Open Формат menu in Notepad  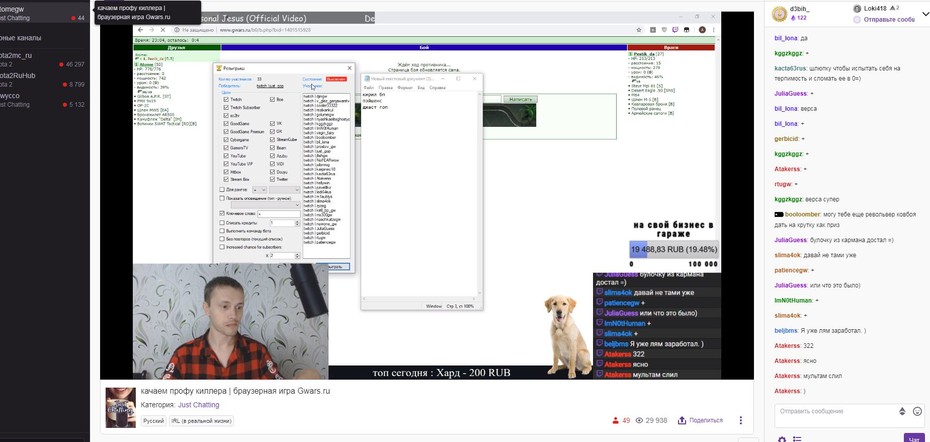point(405,88)
